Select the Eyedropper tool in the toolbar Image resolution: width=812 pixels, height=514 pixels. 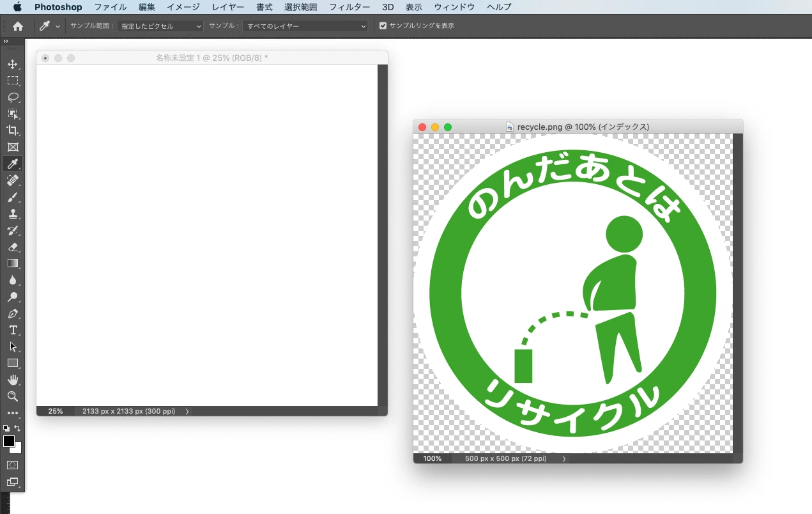tap(13, 164)
